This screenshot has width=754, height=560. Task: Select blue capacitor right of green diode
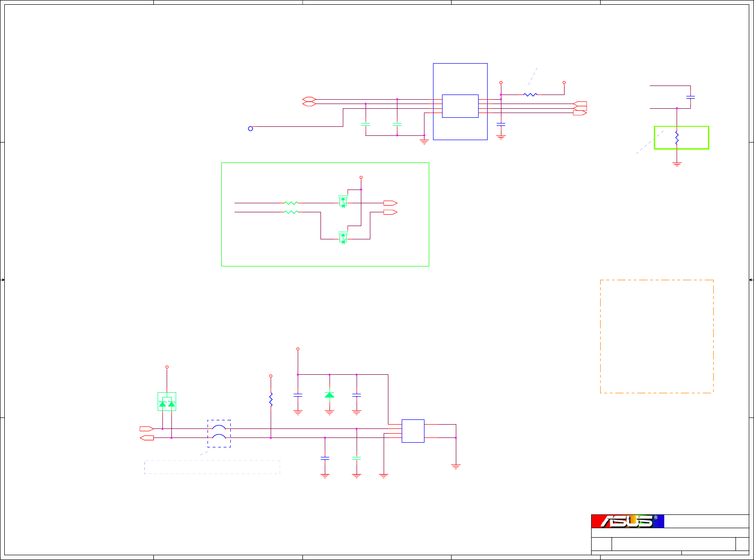click(x=357, y=395)
